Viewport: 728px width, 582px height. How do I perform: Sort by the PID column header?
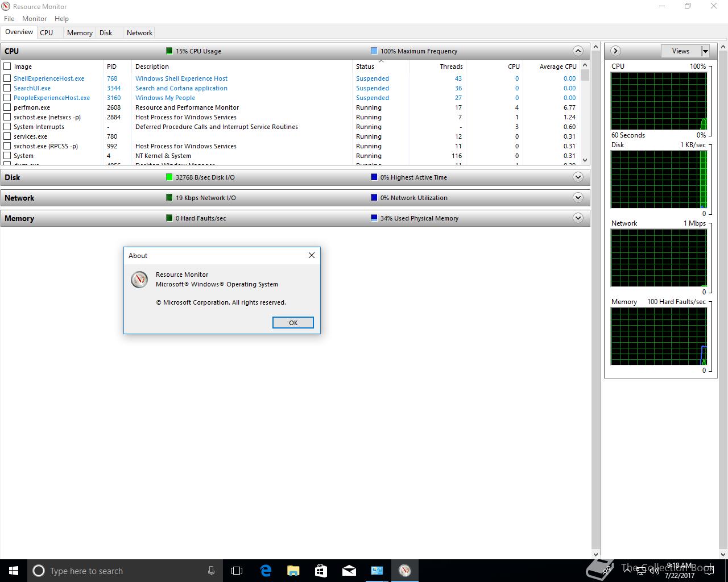[x=117, y=66]
